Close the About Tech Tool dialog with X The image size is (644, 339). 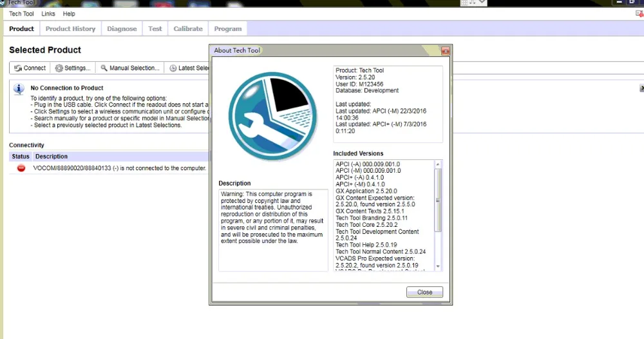[x=445, y=51]
